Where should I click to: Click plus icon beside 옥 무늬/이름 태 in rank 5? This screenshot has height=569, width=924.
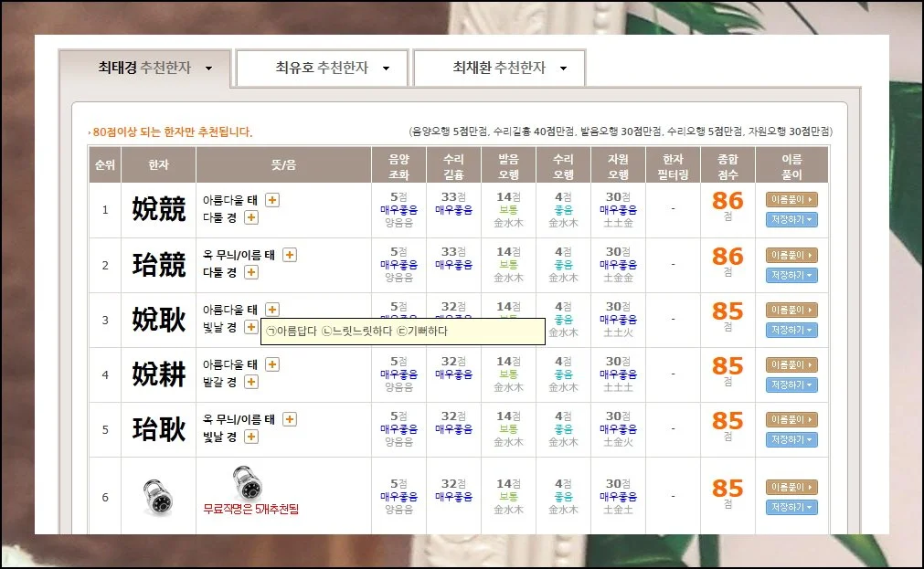tap(290, 419)
